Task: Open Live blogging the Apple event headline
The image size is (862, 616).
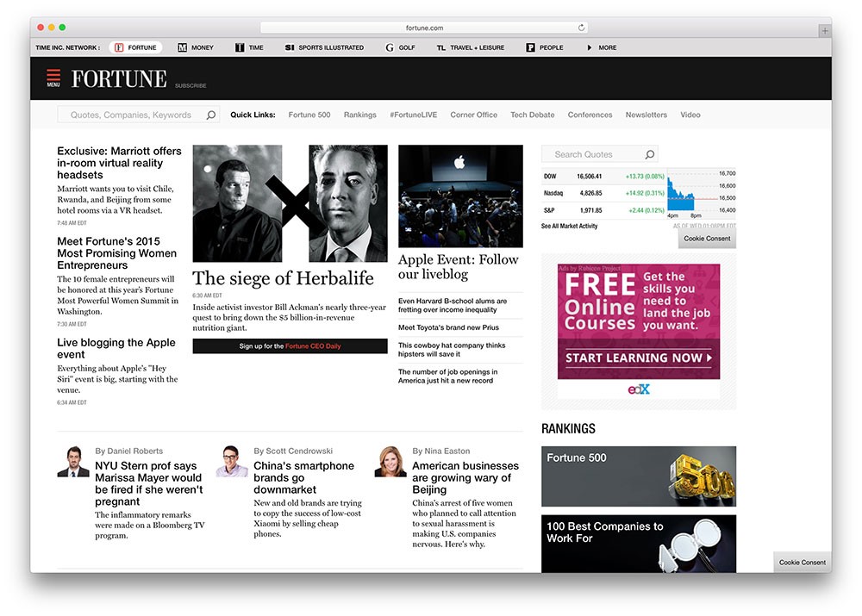Action: point(116,348)
